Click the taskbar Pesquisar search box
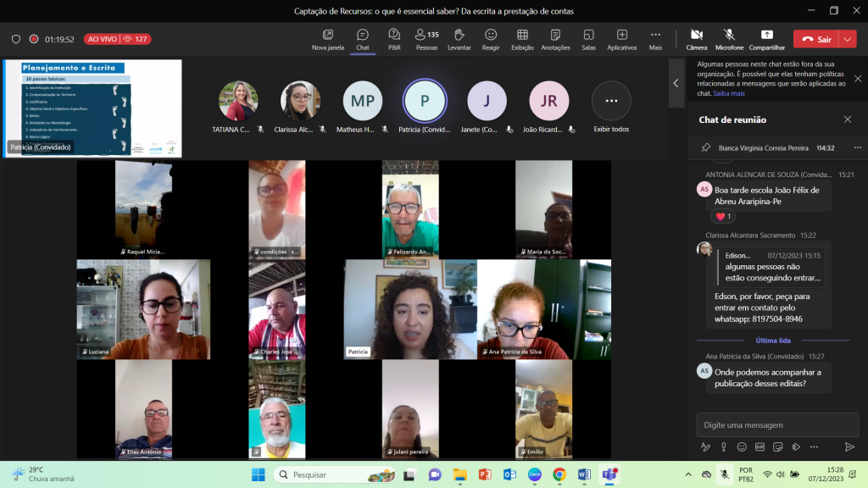 pyautogui.click(x=336, y=474)
